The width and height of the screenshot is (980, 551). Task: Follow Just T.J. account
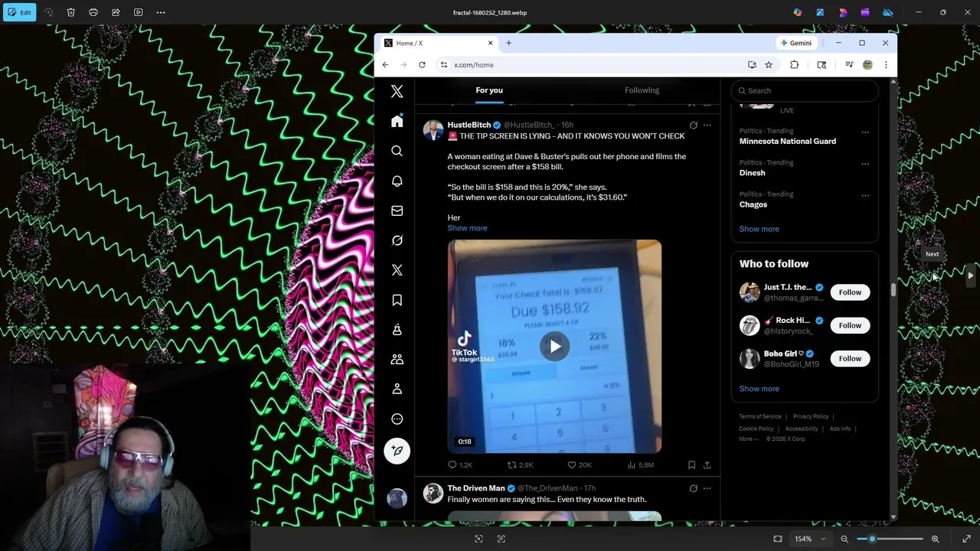tap(850, 292)
